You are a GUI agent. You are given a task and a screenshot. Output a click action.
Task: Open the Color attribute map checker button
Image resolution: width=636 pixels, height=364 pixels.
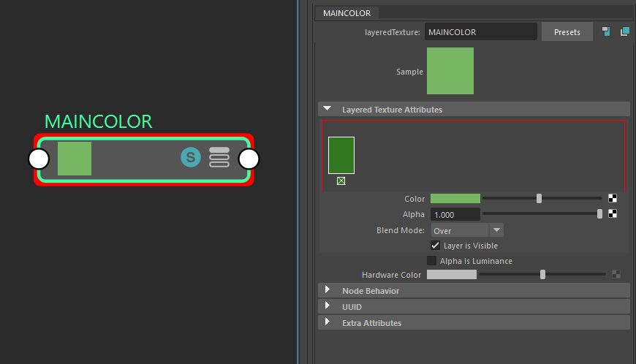(x=613, y=198)
